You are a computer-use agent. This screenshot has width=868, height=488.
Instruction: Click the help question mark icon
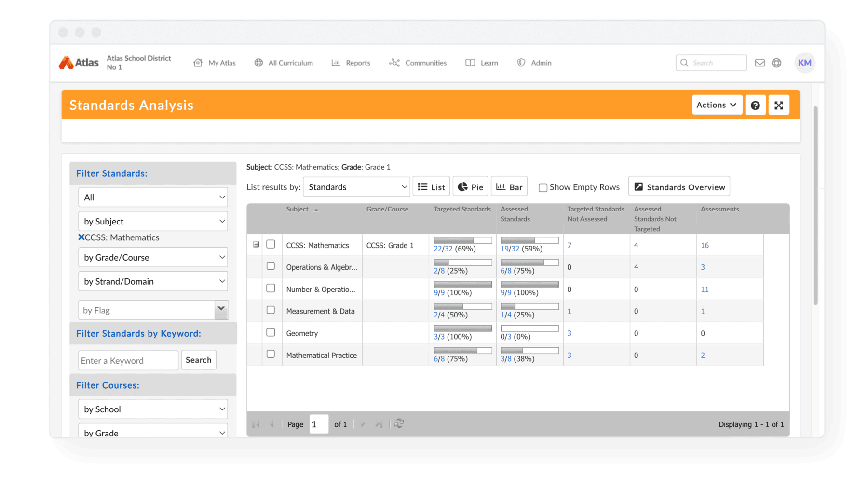pos(755,105)
